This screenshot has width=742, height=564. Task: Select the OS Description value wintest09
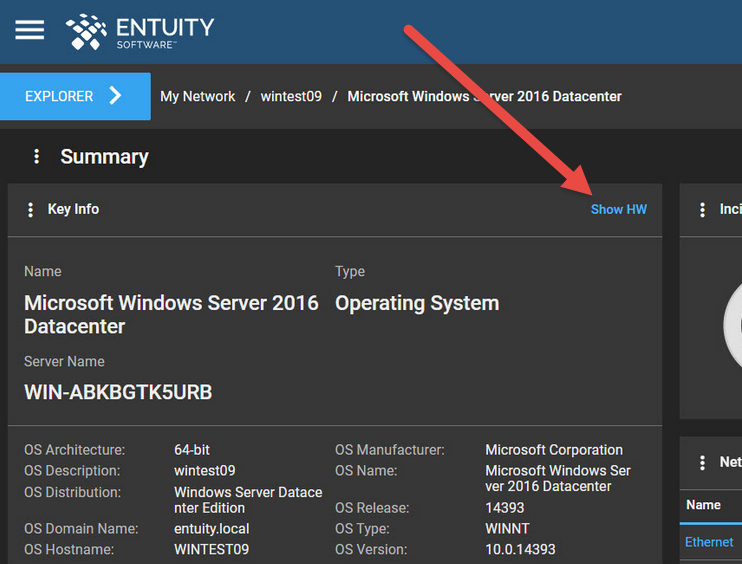204,471
